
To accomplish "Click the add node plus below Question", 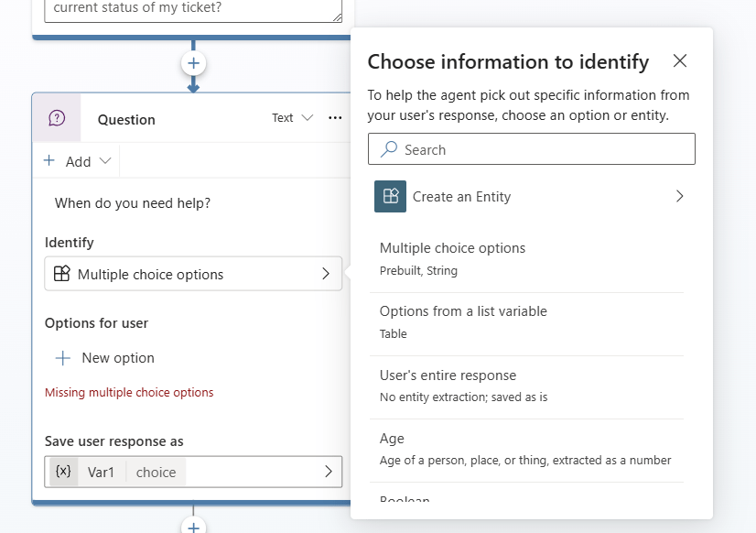I will click(193, 527).
